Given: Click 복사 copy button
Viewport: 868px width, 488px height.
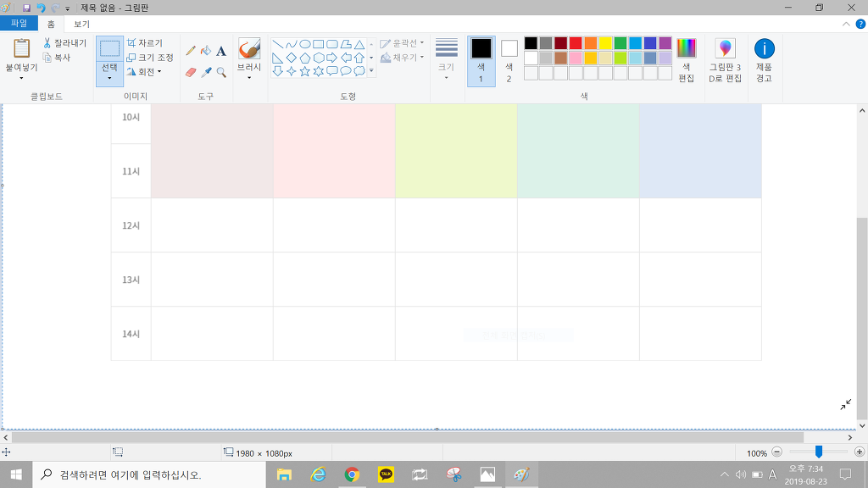Looking at the screenshot, I should click(57, 58).
